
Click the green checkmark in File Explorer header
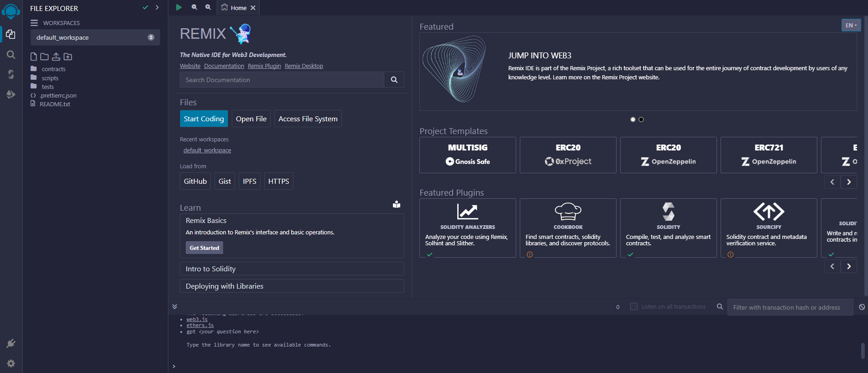pyautogui.click(x=145, y=7)
